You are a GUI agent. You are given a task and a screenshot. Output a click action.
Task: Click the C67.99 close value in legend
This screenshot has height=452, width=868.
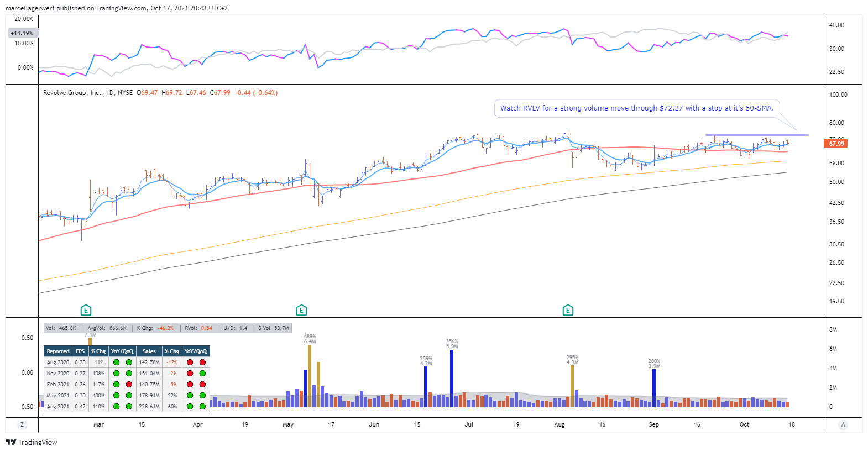pyautogui.click(x=220, y=93)
